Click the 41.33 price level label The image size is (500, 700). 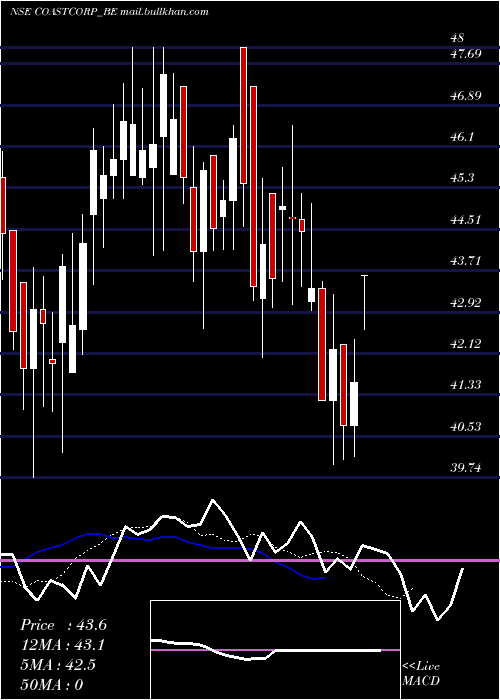click(466, 384)
